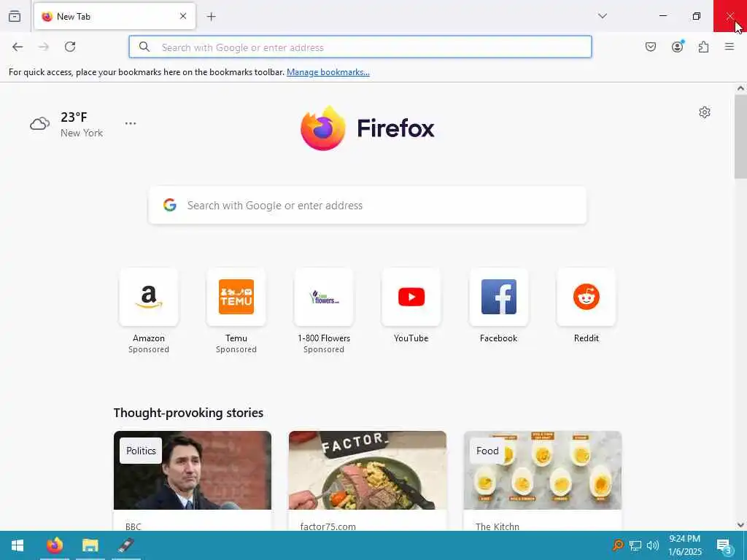This screenshot has width=747, height=560.
Task: Reload the current page
Action: 70,47
